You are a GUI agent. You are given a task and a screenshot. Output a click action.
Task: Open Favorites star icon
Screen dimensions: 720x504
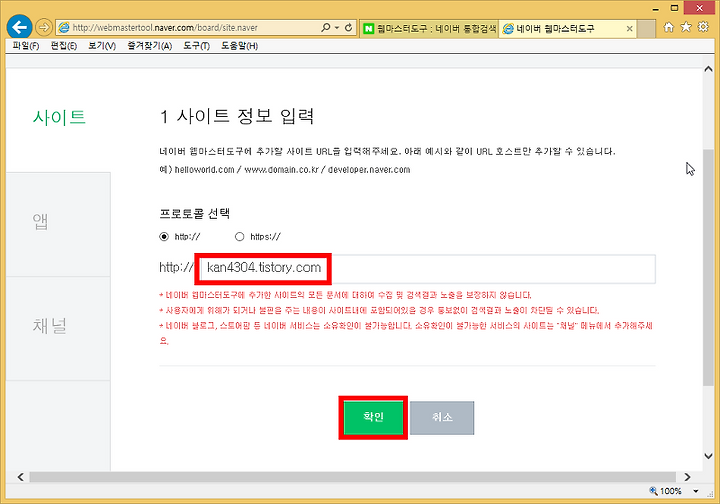coord(686,27)
